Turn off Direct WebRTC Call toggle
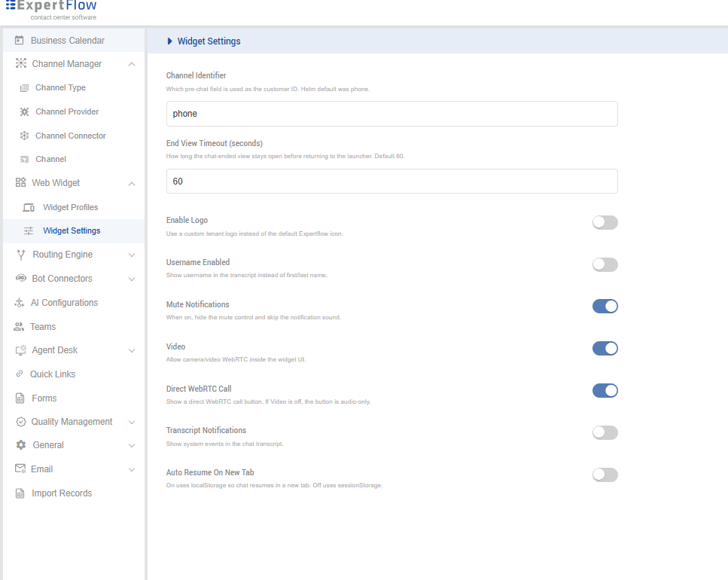Viewport: 728px width, 580px height. (x=605, y=390)
